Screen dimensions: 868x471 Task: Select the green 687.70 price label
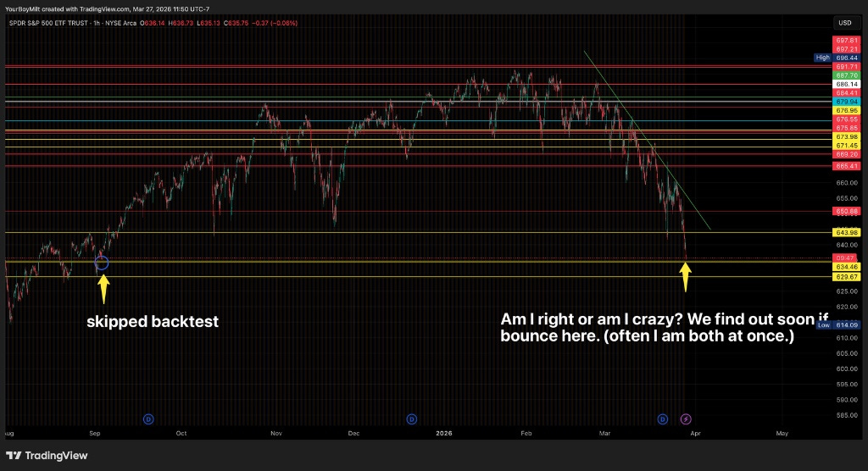tap(847, 75)
